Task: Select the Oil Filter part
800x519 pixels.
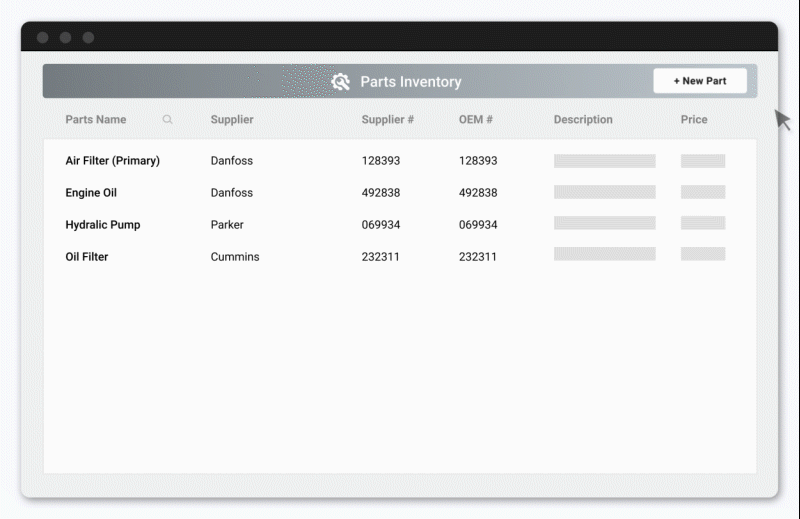Action: 87,257
